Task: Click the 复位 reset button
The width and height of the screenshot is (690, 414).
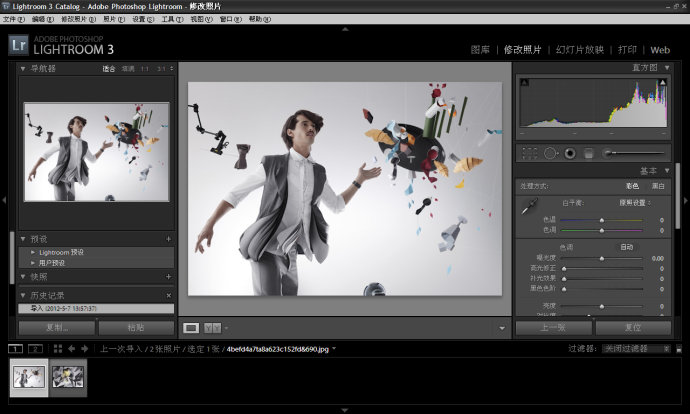Action: [x=633, y=327]
